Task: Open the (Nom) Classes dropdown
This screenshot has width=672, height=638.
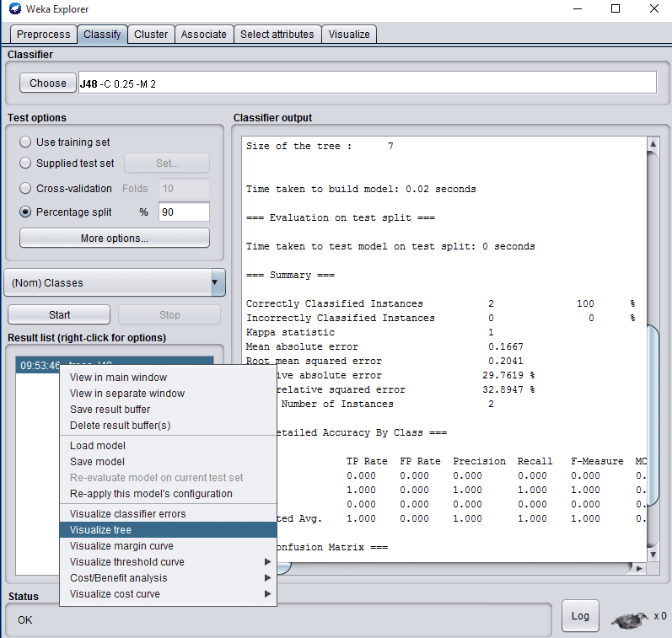Action: tap(115, 283)
